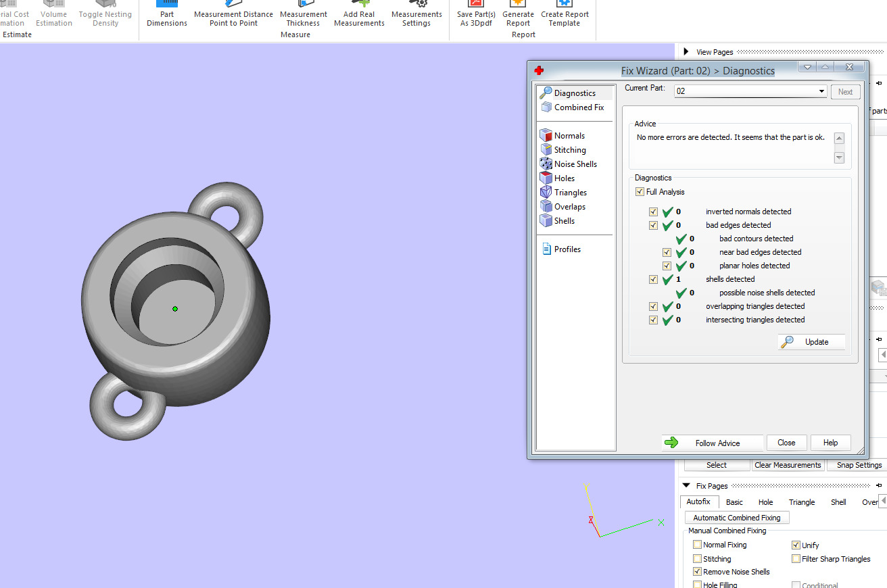This screenshot has height=588, width=887.
Task: Select the Holes fixing page
Action: click(558, 178)
